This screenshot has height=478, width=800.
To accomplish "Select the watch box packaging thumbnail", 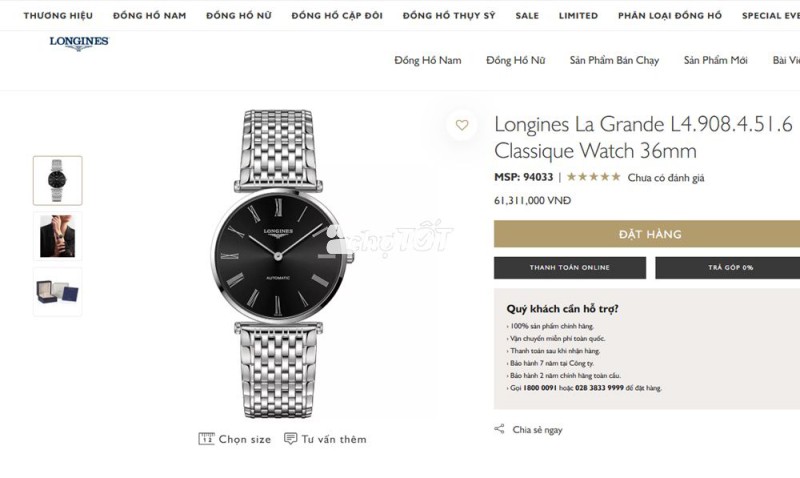I will point(58,292).
